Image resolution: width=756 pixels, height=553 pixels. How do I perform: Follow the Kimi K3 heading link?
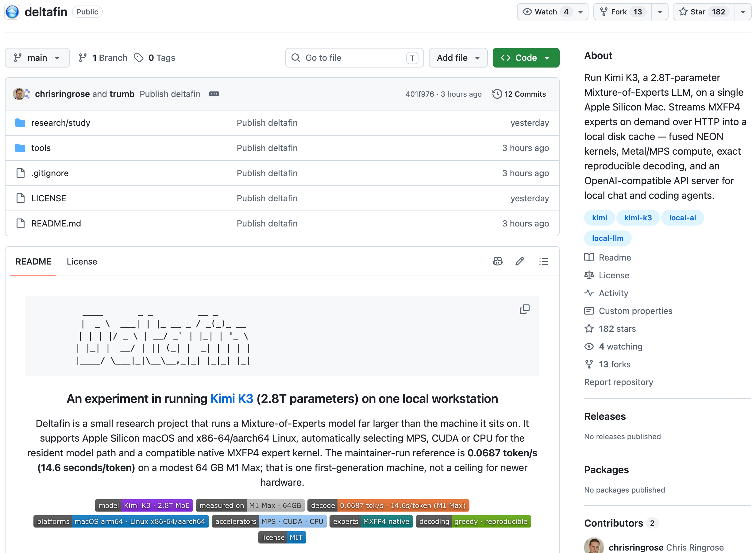pyautogui.click(x=232, y=399)
